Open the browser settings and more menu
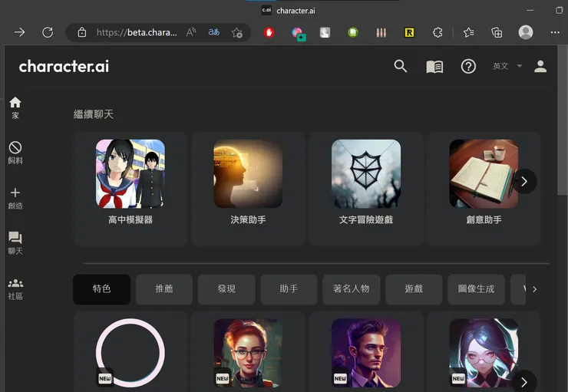Screen dimensions: 568x392 (555, 32)
